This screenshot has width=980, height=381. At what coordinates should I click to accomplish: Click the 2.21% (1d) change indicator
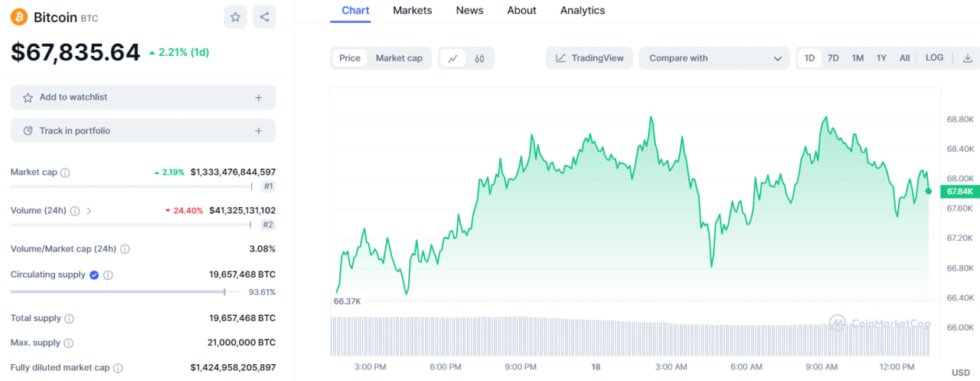click(179, 52)
